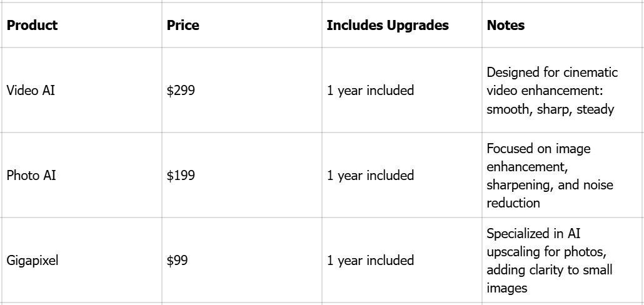Select the Notes header cell
This screenshot has width=644, height=305.
click(563, 25)
